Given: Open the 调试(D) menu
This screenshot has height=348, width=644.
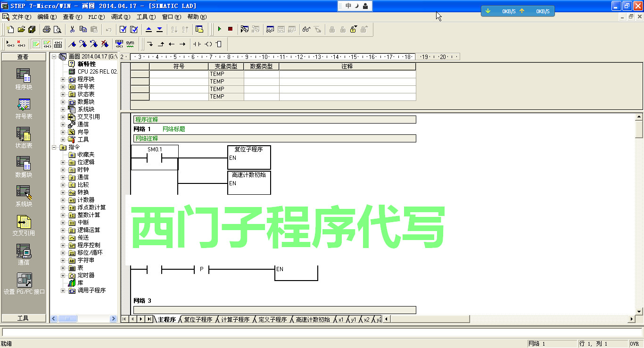Looking at the screenshot, I should click(x=121, y=17).
